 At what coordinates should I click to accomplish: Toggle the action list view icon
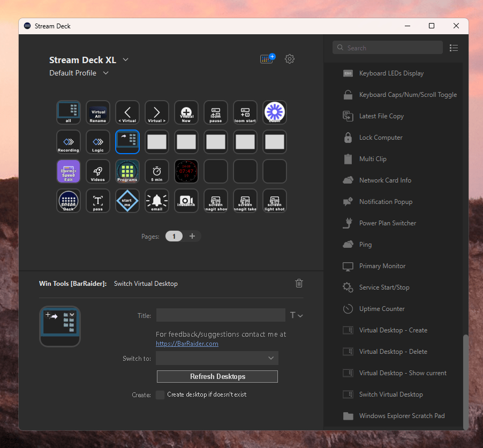coord(454,48)
